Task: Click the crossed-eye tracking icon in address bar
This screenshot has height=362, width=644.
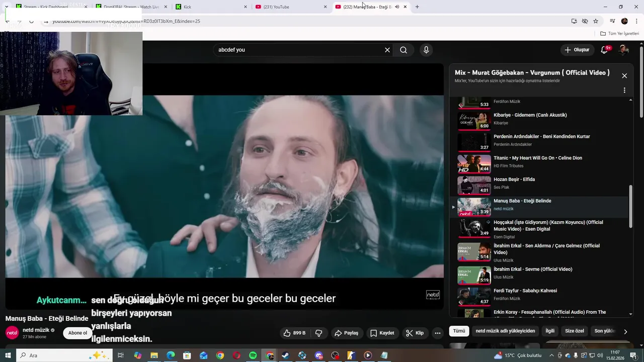Action: pyautogui.click(x=585, y=21)
